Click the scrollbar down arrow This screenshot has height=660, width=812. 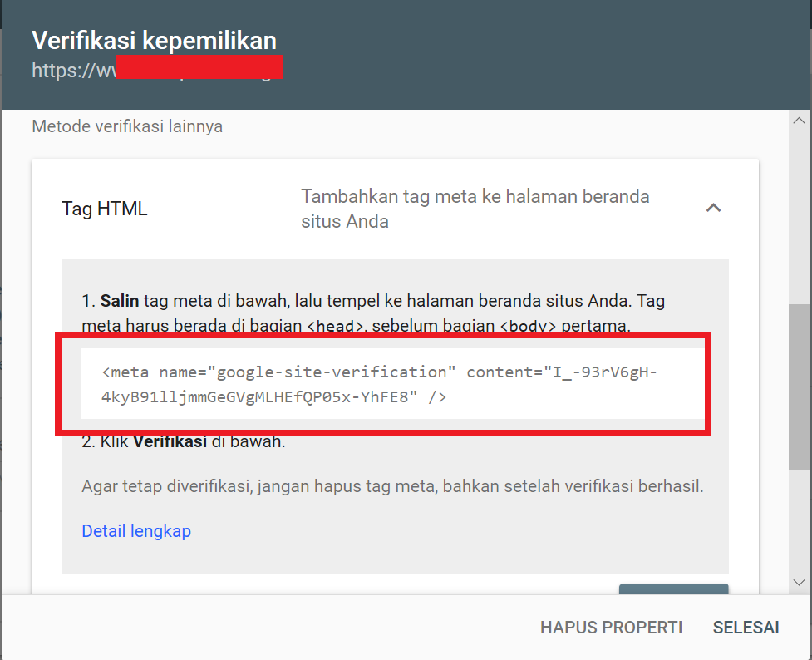tap(799, 582)
